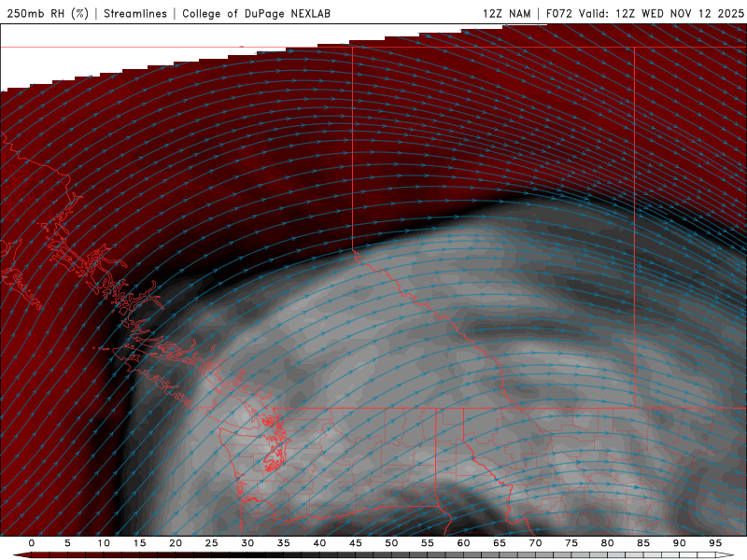Image resolution: width=747 pixels, height=560 pixels.
Task: Click the colorbar label '10'
Action: point(104,543)
